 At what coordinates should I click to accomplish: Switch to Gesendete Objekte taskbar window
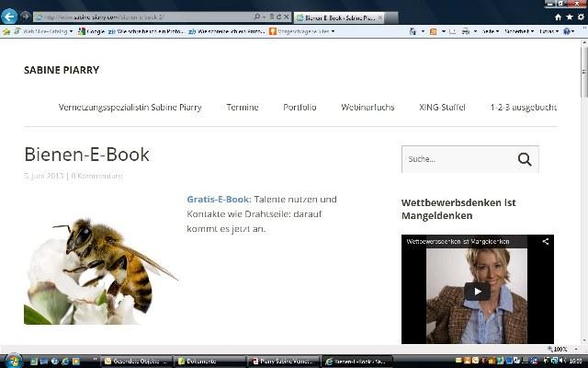(137, 362)
